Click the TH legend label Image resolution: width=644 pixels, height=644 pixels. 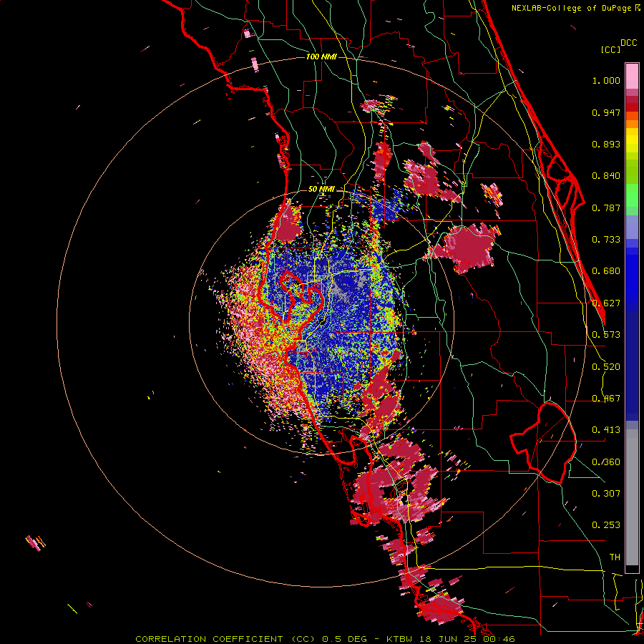pos(615,557)
